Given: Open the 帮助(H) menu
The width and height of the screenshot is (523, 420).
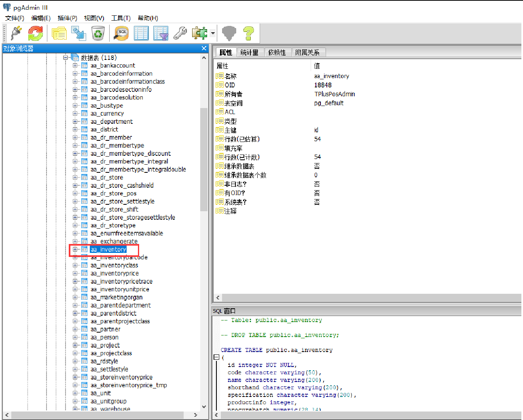Looking at the screenshot, I should (148, 18).
